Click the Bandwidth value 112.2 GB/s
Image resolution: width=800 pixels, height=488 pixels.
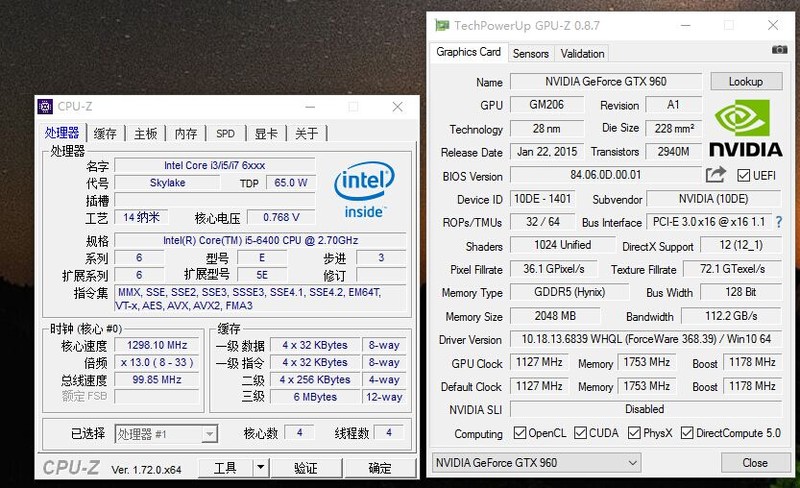click(x=731, y=316)
